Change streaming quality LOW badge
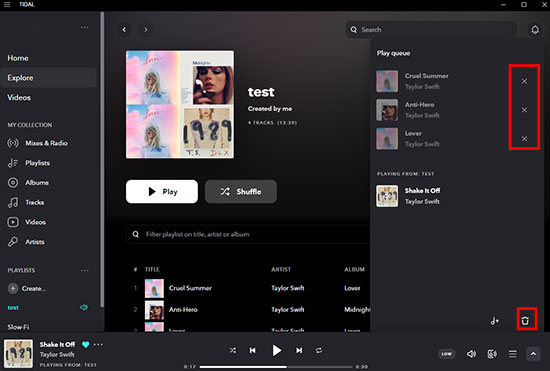 point(447,354)
